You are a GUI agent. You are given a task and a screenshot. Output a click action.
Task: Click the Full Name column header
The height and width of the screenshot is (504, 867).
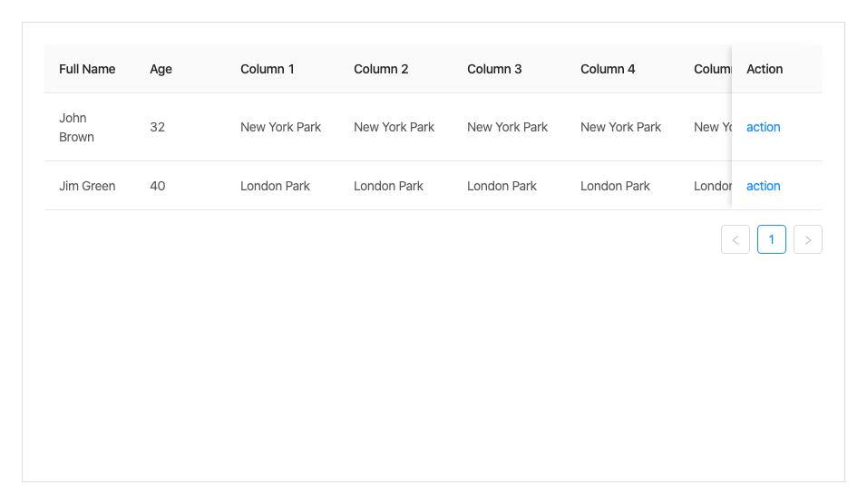(x=87, y=69)
